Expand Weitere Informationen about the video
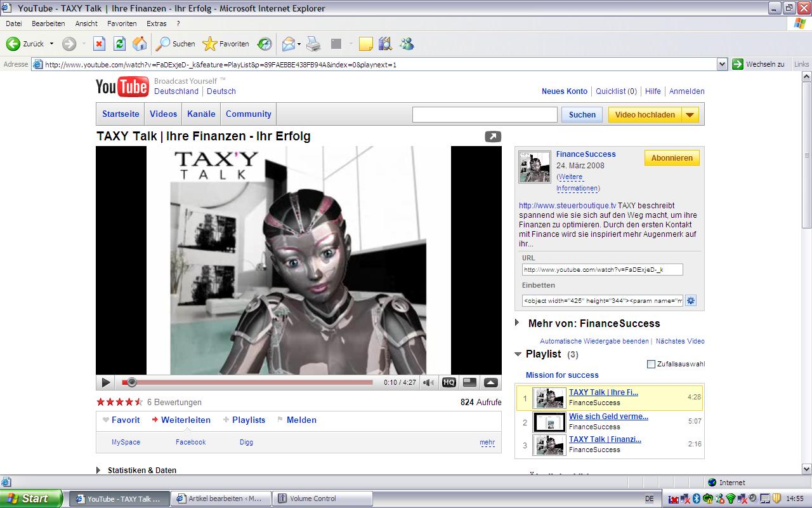 click(x=577, y=182)
